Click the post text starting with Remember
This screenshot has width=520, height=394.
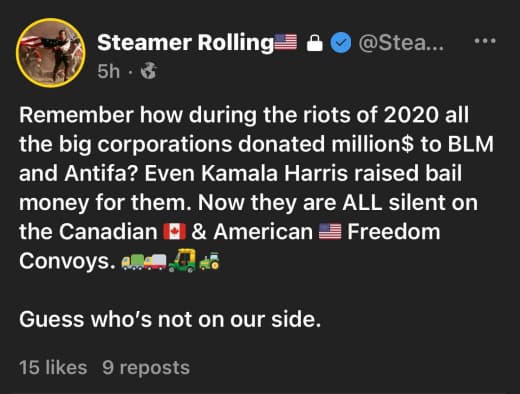coord(256,188)
